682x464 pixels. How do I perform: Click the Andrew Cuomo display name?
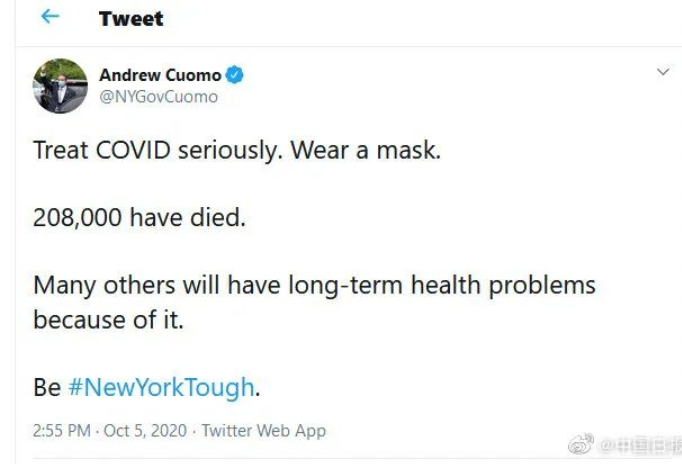[x=160, y=75]
